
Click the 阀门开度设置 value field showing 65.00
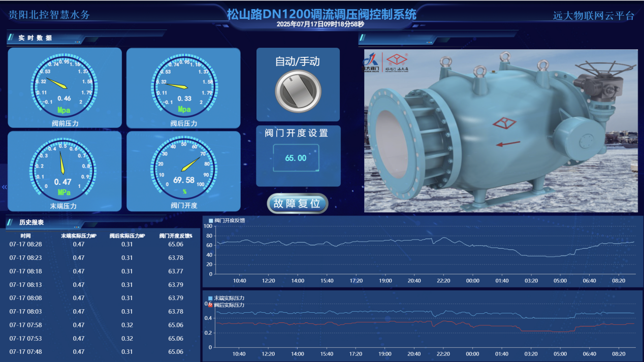click(x=297, y=157)
